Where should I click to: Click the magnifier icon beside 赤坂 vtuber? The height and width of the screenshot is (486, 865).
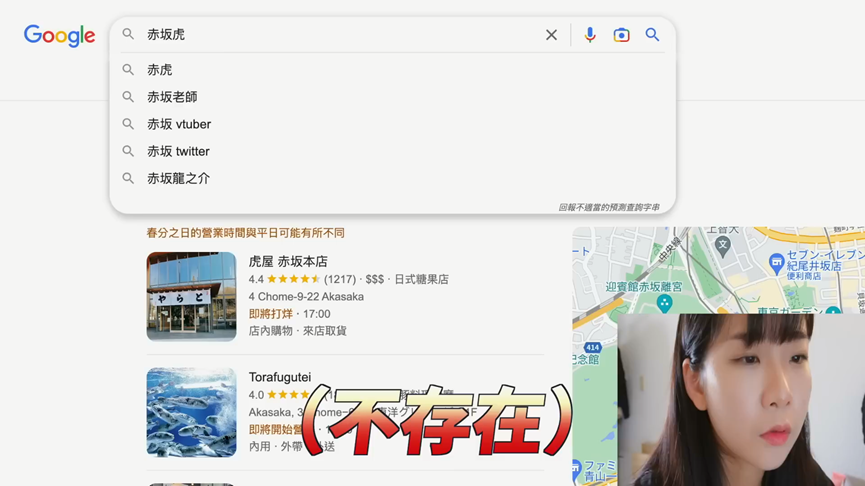click(128, 124)
